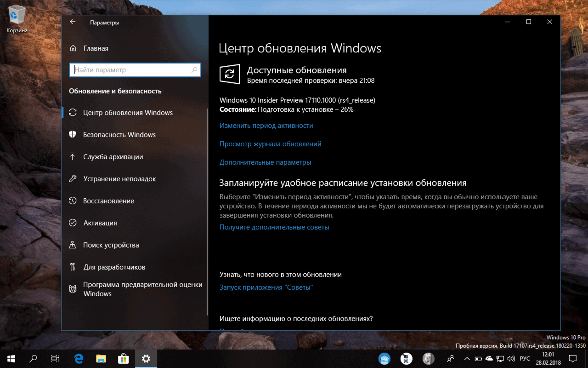
Task: Focus the Найти параметр search field
Action: click(135, 70)
